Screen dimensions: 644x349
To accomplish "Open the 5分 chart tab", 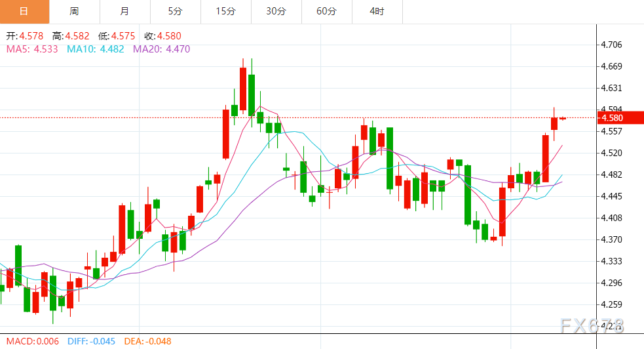I will (x=176, y=12).
